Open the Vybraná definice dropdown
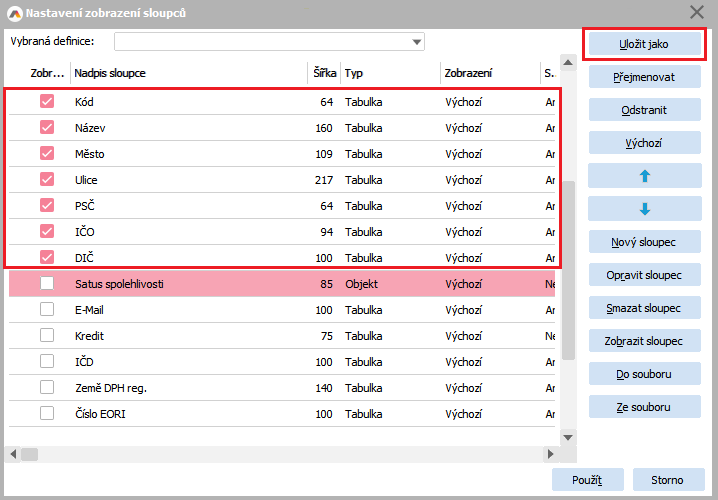The width and height of the screenshot is (718, 500). (x=416, y=42)
